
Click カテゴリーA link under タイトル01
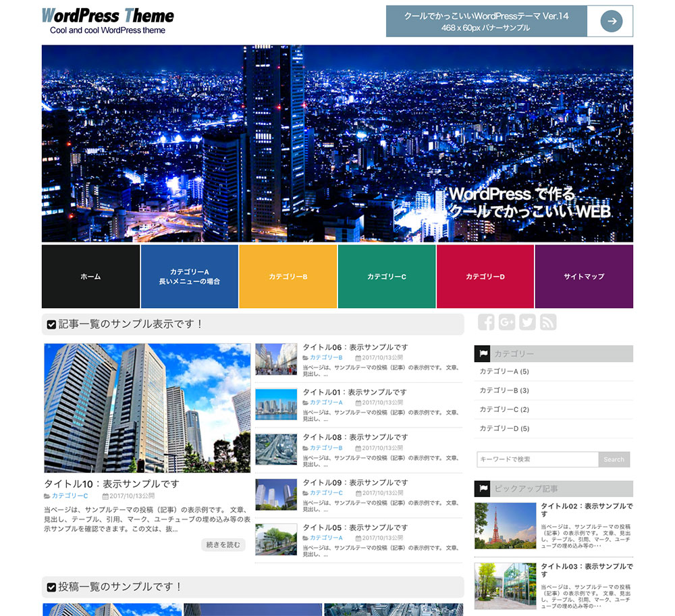coord(326,403)
